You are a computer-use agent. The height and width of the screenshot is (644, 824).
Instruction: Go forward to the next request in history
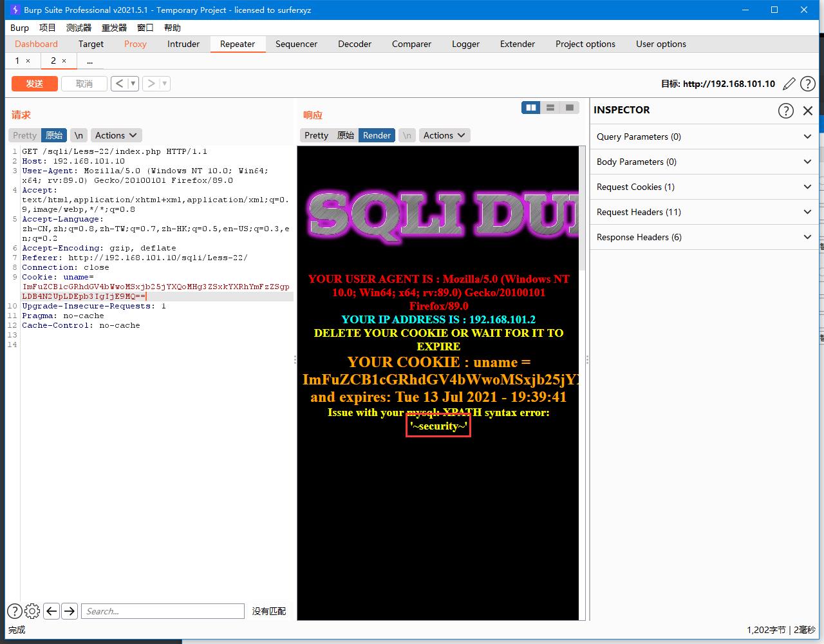point(151,83)
